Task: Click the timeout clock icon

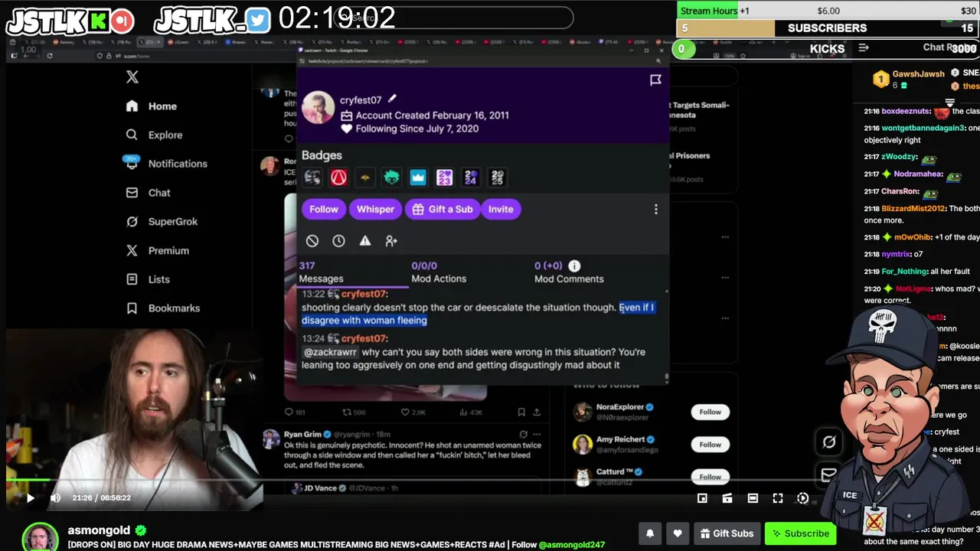Action: coord(338,240)
